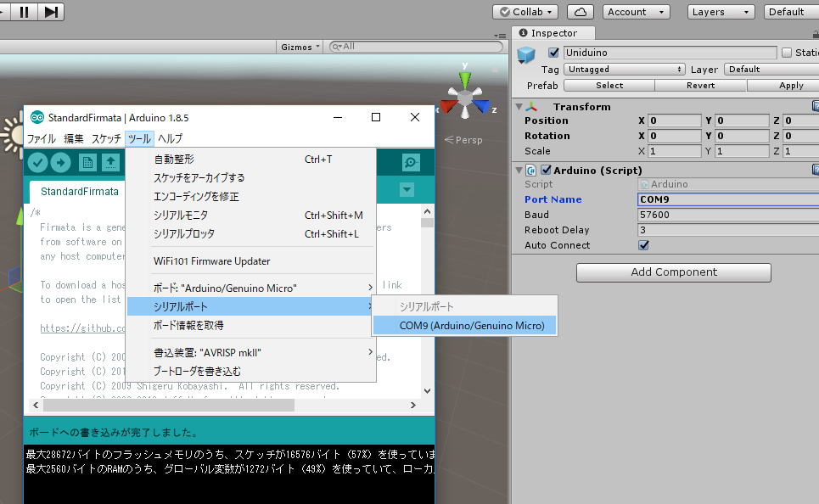Screen dimensions: 819x504
Task: Collapse the Transform component foldout
Action: click(x=519, y=107)
